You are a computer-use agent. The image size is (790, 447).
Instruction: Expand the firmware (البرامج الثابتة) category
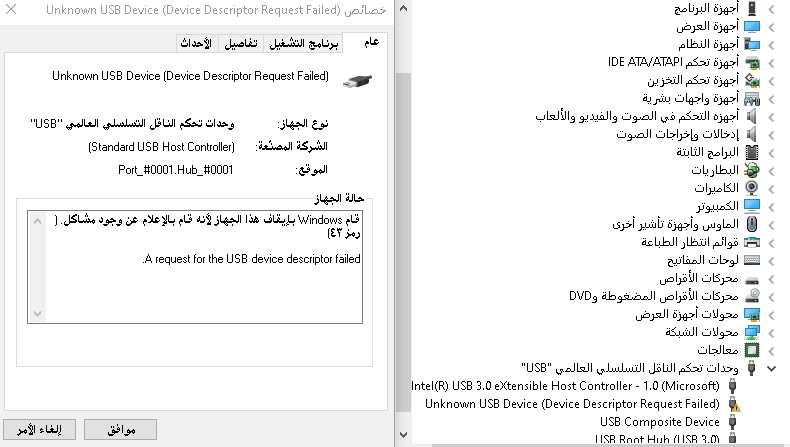[x=771, y=153]
